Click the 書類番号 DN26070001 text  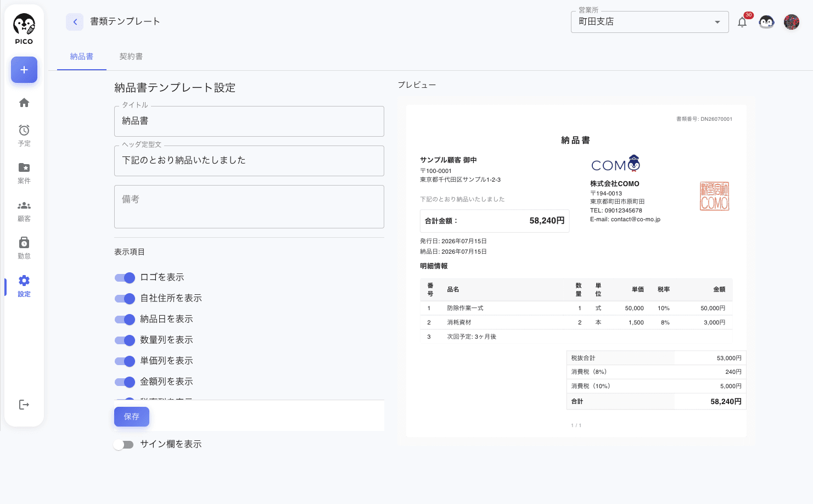(x=704, y=119)
